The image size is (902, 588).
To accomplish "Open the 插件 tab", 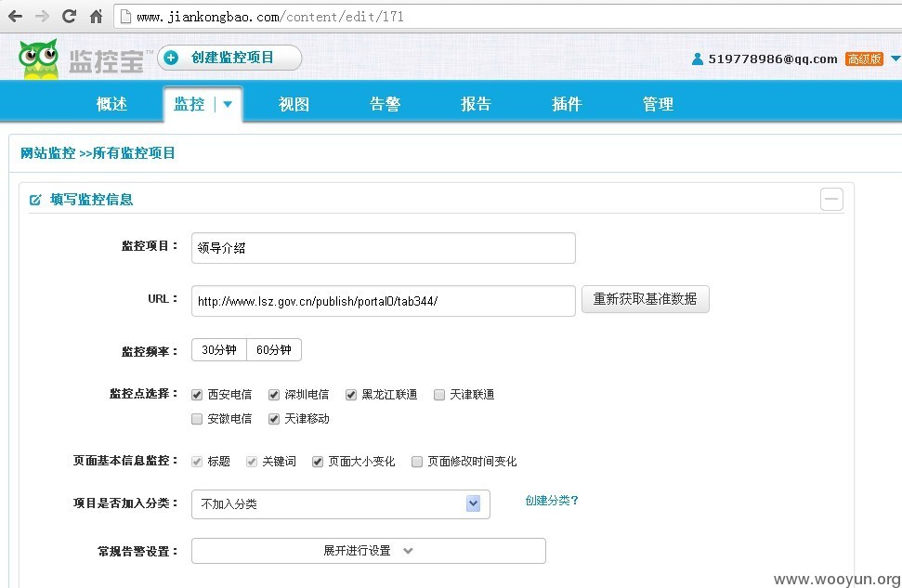I will (x=567, y=104).
